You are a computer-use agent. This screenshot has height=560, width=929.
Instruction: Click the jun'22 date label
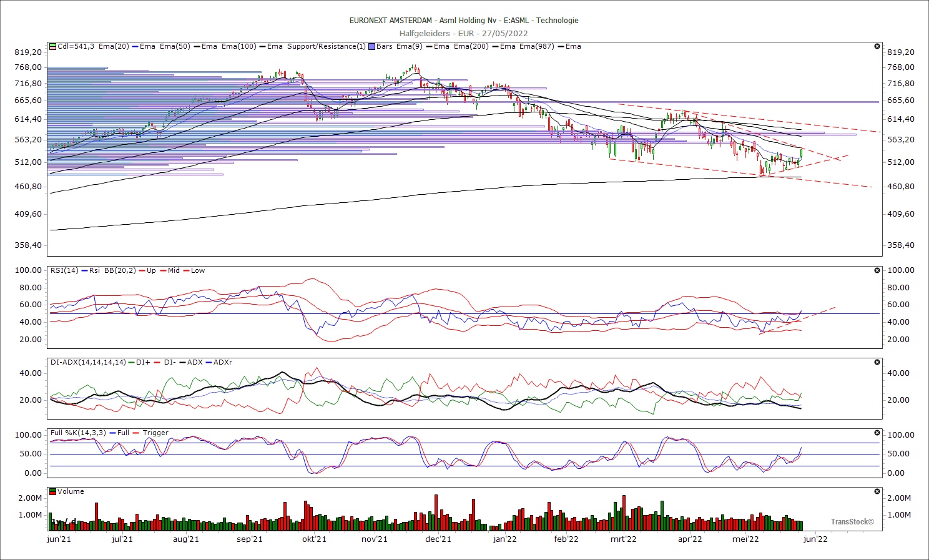point(815,539)
